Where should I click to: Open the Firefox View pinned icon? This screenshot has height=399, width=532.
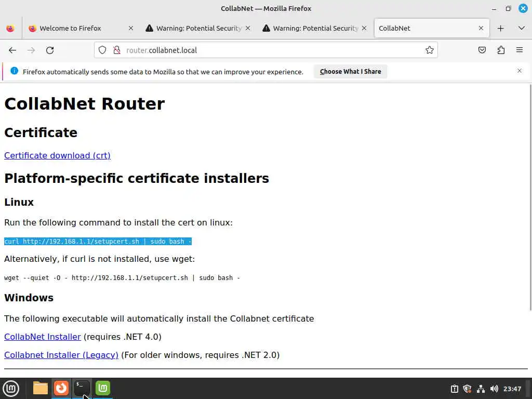pos(10,28)
